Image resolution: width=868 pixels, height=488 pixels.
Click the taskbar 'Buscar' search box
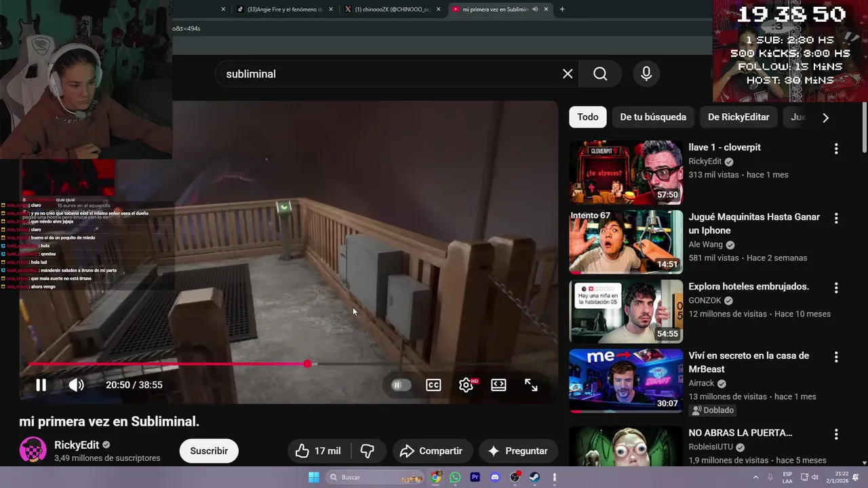click(374, 477)
